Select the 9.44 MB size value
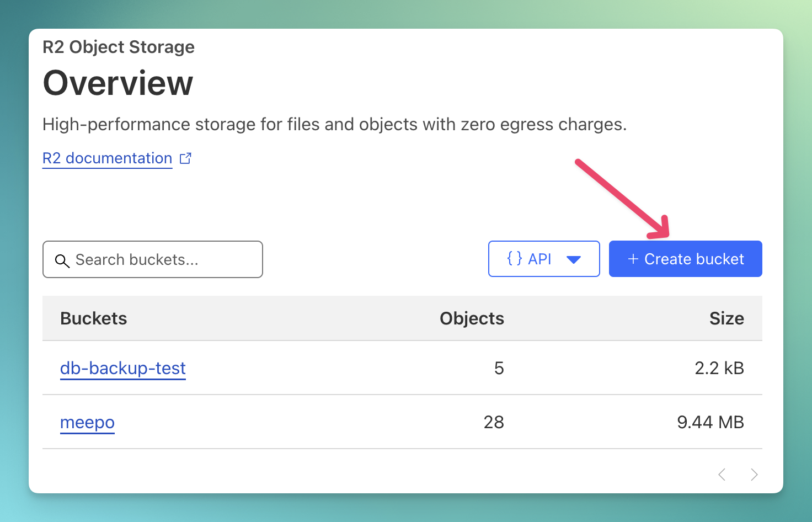The height and width of the screenshot is (522, 812). coord(710,422)
